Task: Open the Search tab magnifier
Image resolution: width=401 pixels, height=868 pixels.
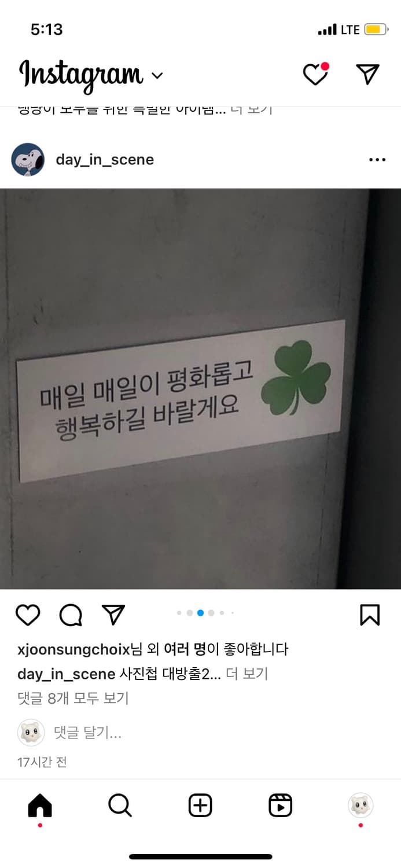Action: (120, 806)
